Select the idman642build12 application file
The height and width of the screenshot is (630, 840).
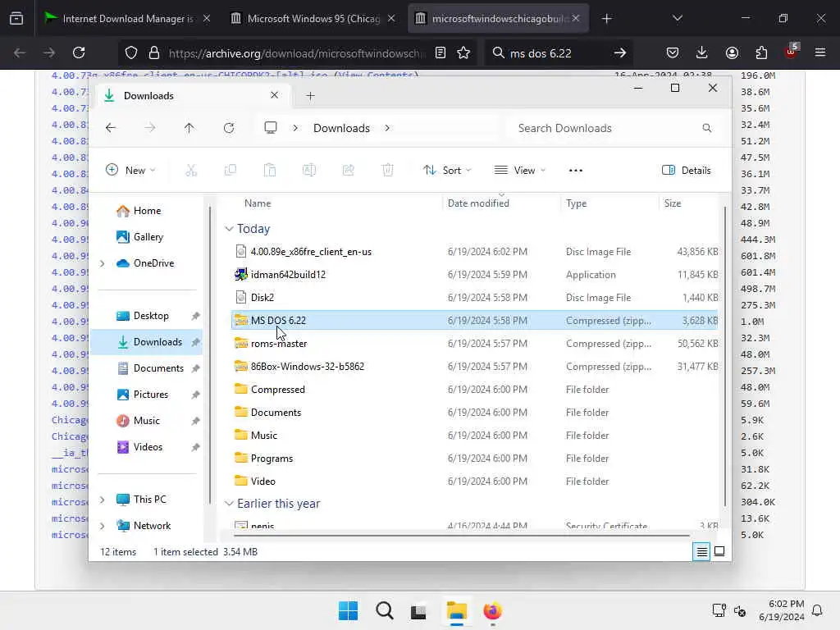[475, 274]
